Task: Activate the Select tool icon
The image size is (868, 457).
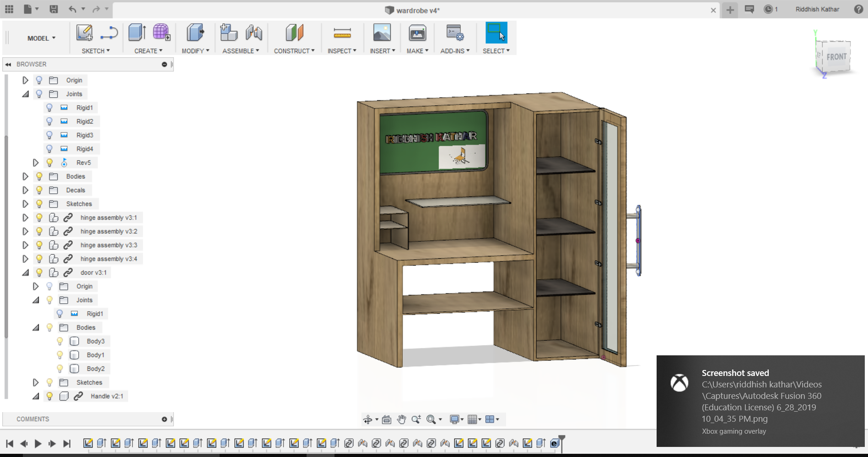Action: point(496,33)
